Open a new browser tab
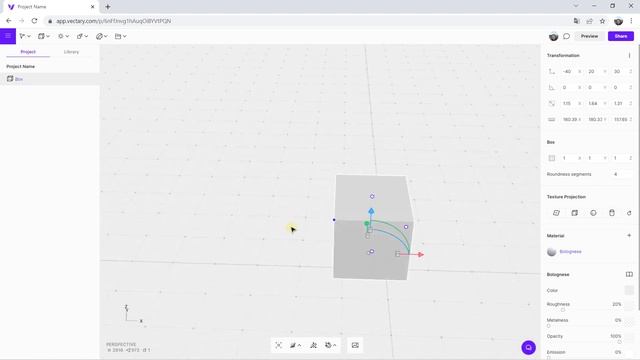The height and width of the screenshot is (360, 640). click(108, 7)
